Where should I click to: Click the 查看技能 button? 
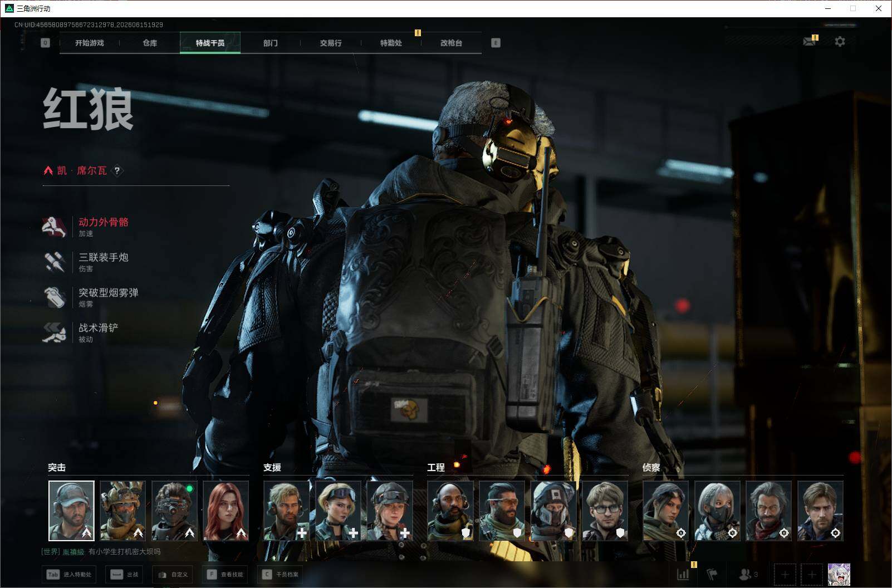tap(225, 575)
